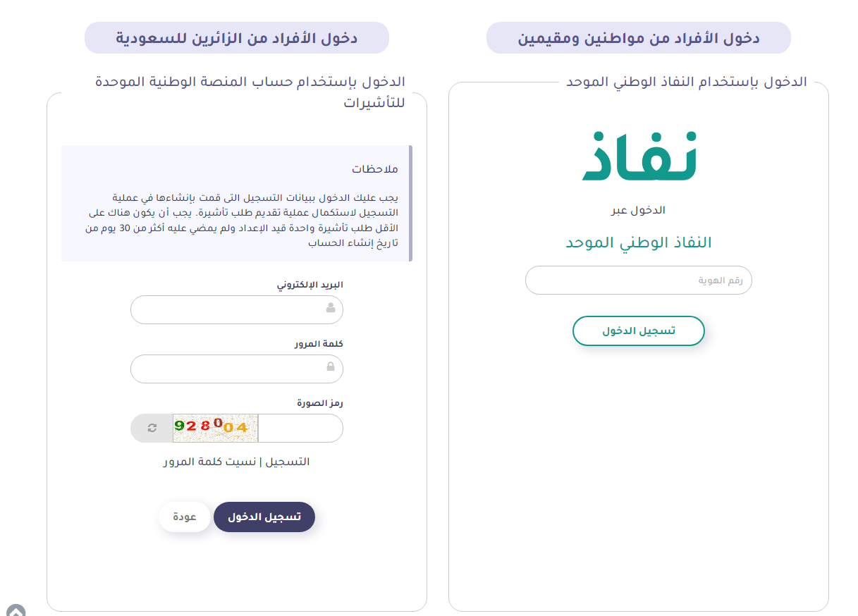The height and width of the screenshot is (616, 858).
Task: Click the النفاذ الوطني الموحد green text
Action: (x=639, y=243)
